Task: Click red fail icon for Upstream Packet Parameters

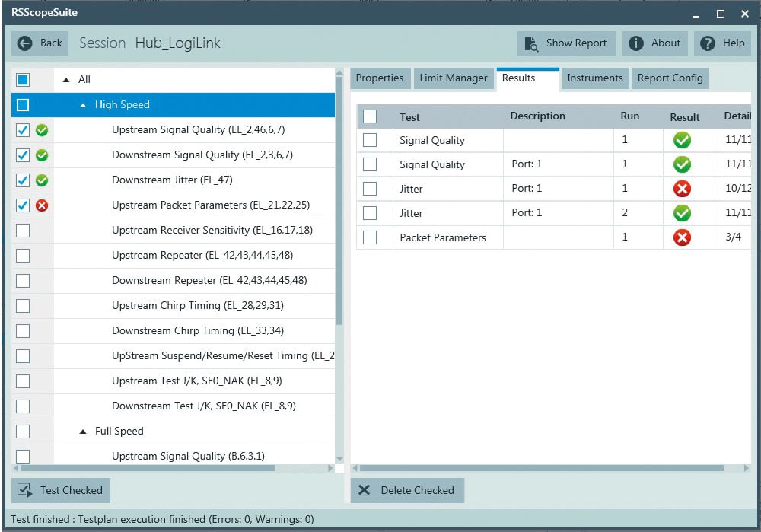Action: pyautogui.click(x=42, y=205)
